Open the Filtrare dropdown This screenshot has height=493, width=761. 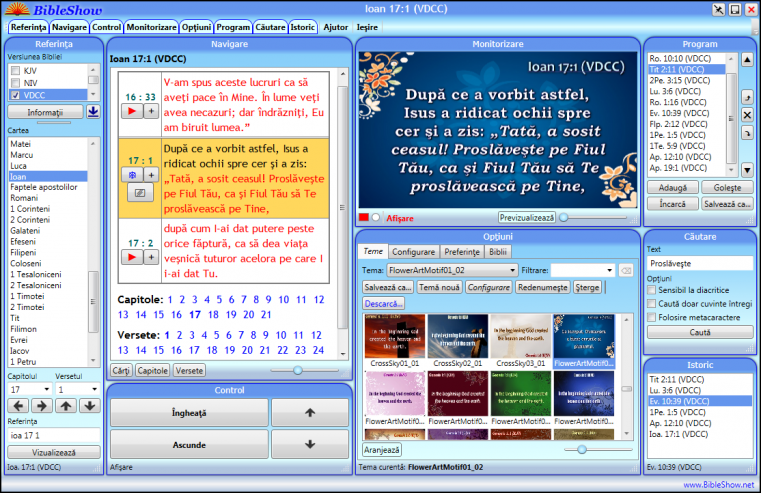tap(610, 270)
